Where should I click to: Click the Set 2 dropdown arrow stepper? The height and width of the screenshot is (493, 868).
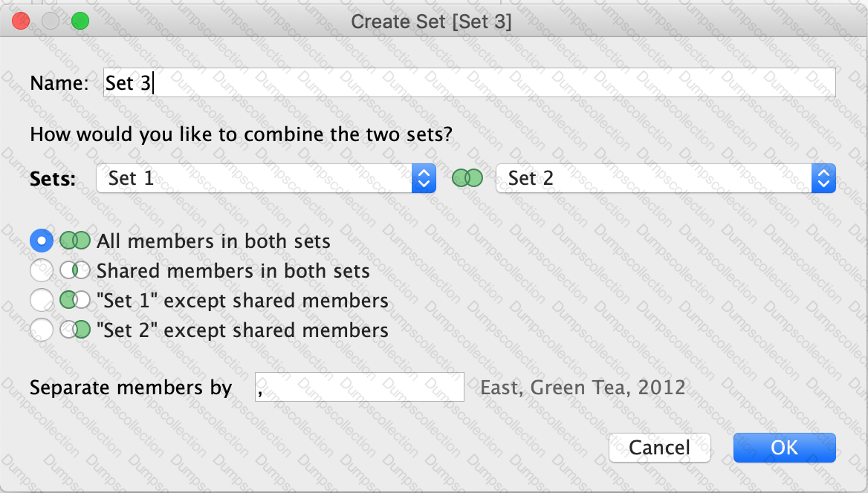(x=823, y=178)
